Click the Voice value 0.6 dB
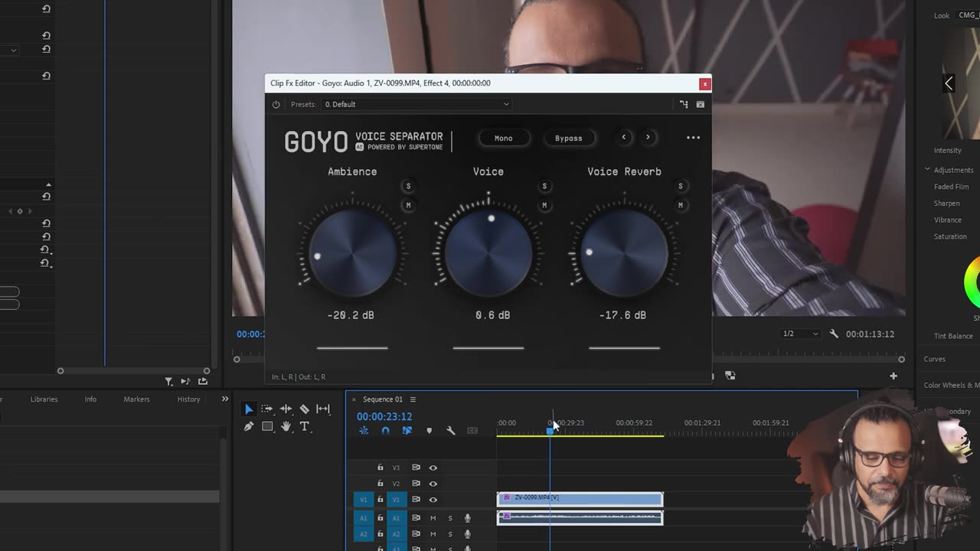This screenshot has height=551, width=980. [492, 315]
